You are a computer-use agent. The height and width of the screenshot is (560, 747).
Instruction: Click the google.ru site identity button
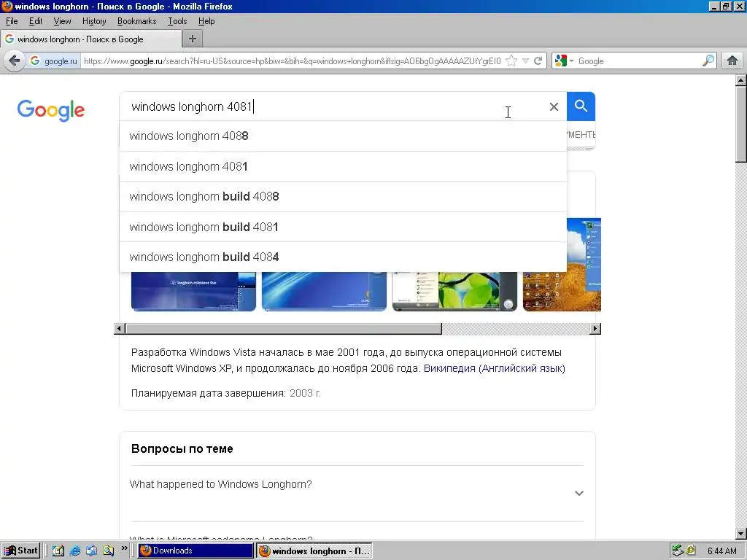[x=54, y=61]
